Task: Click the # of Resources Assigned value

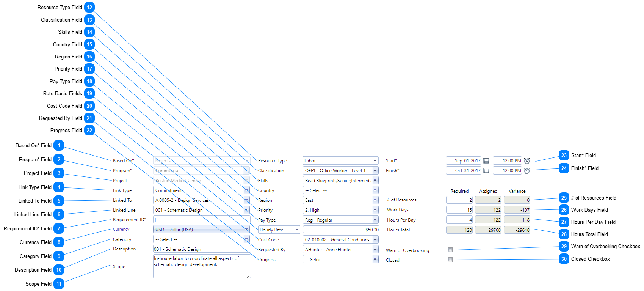Action: [488, 200]
